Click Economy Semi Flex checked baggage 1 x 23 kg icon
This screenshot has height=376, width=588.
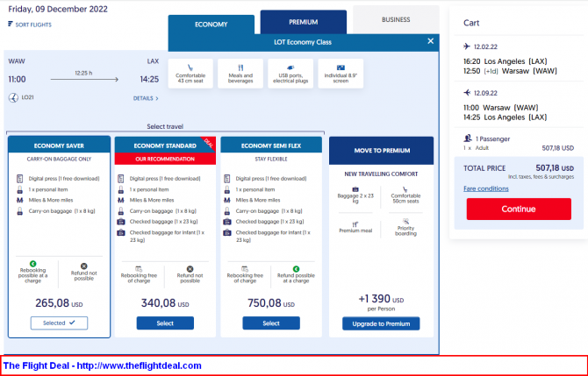pos(227,222)
